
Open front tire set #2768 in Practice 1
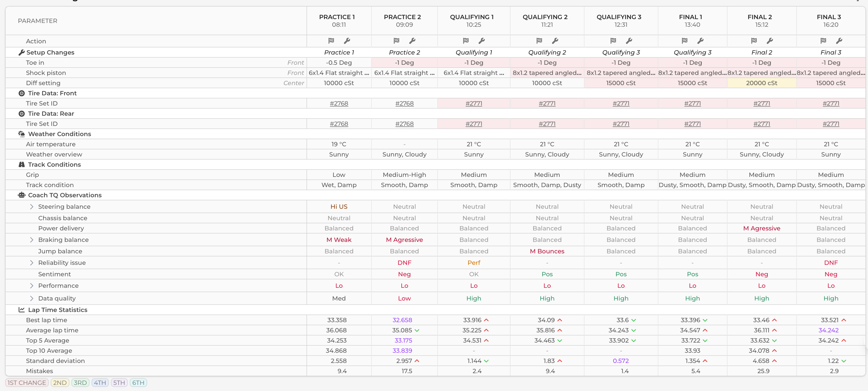pyautogui.click(x=339, y=103)
